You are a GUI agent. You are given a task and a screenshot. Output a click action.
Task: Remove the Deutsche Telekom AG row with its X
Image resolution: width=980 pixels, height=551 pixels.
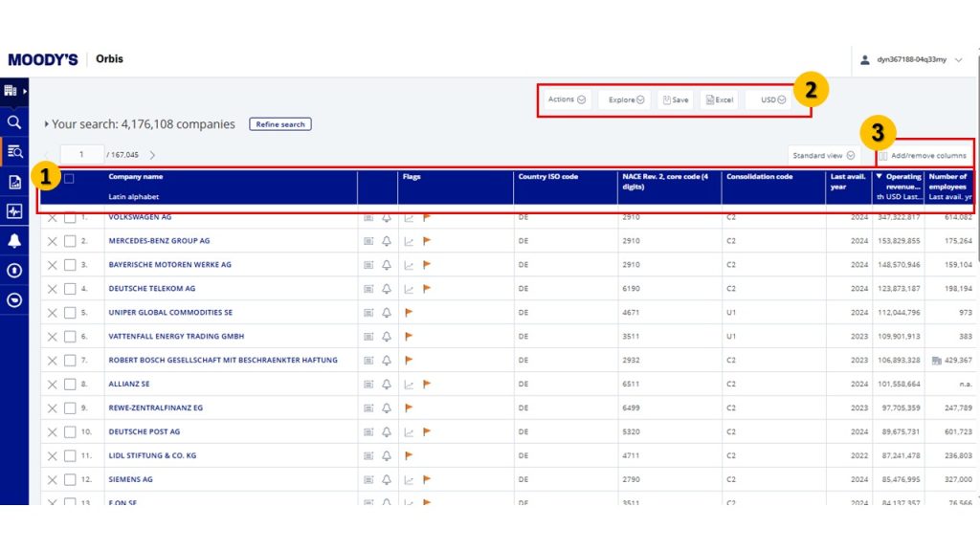(53, 289)
